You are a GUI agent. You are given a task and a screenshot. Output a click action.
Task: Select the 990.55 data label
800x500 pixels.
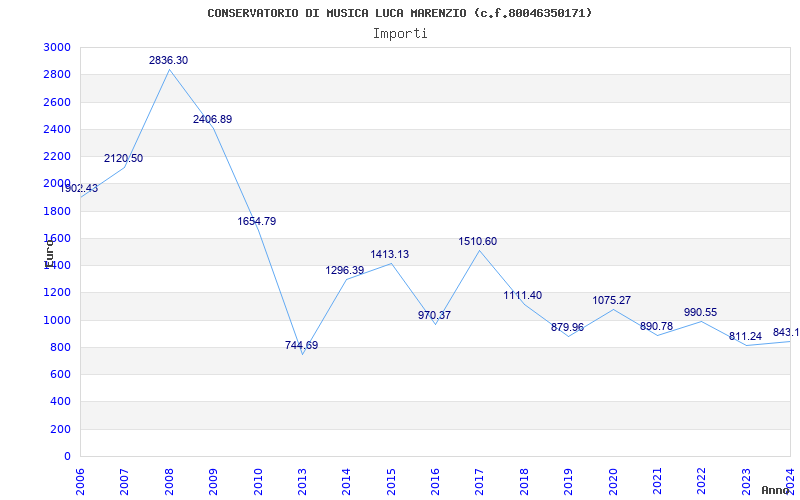[701, 312]
